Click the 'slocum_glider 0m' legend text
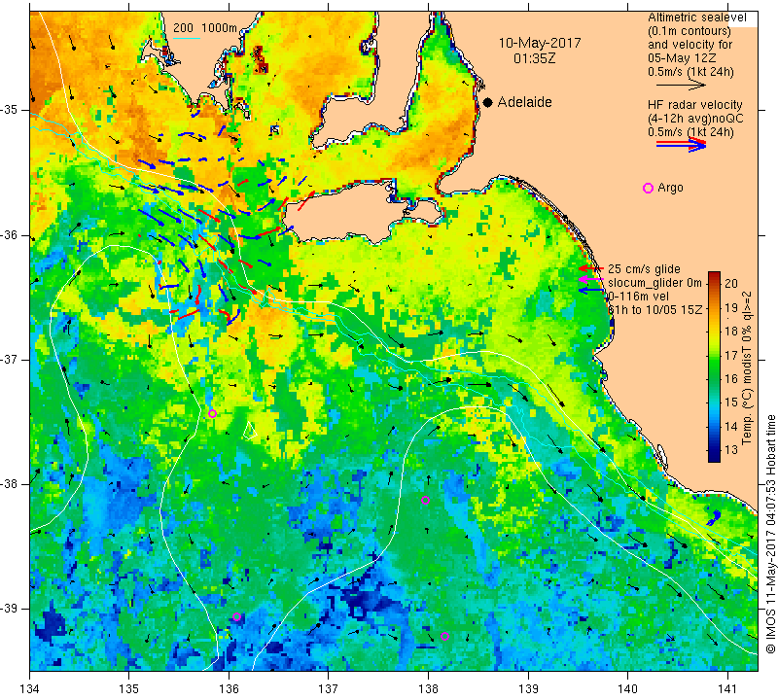The image size is (778, 700). tap(654, 283)
